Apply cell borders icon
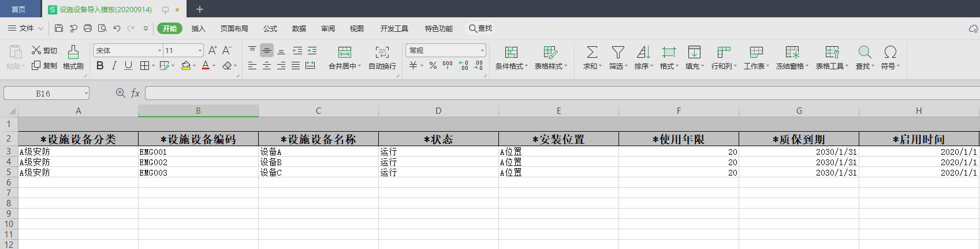This screenshot has width=980, height=249. [x=145, y=66]
